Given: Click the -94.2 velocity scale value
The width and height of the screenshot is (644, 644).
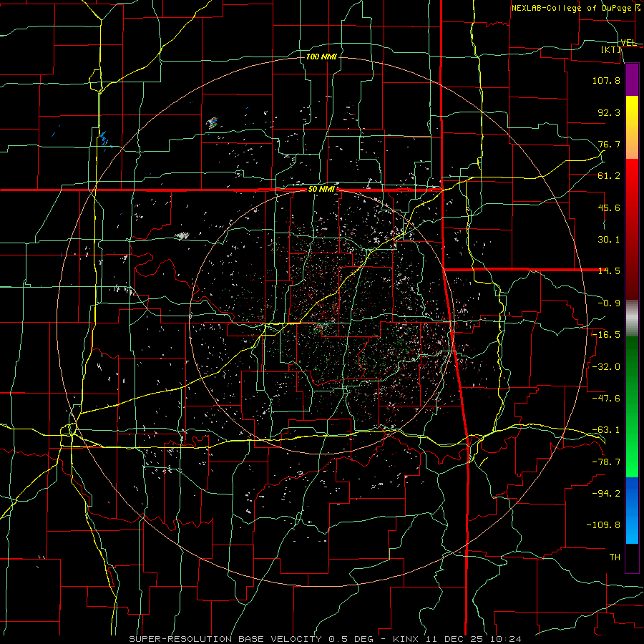Looking at the screenshot, I should click(606, 494).
